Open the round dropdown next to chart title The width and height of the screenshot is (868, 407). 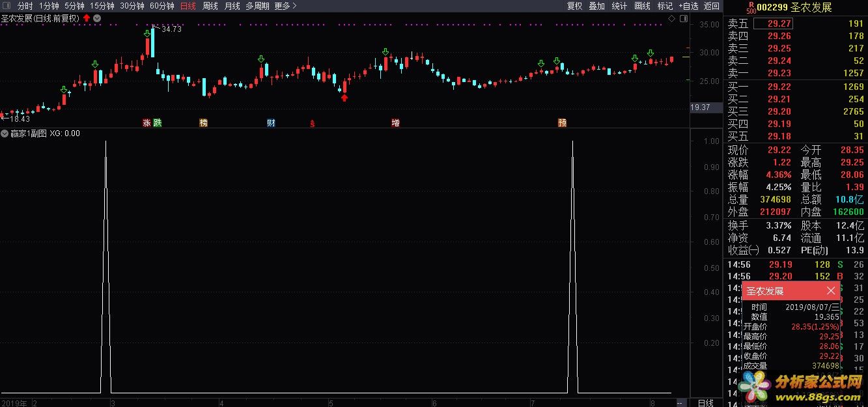pyautogui.click(x=97, y=18)
